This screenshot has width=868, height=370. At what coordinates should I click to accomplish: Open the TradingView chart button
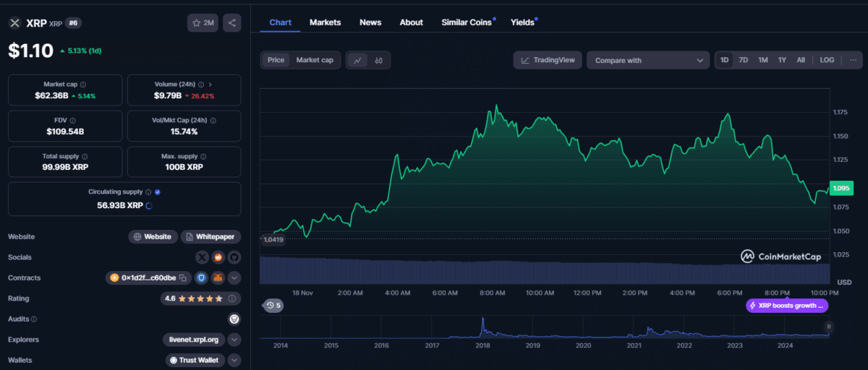[548, 60]
